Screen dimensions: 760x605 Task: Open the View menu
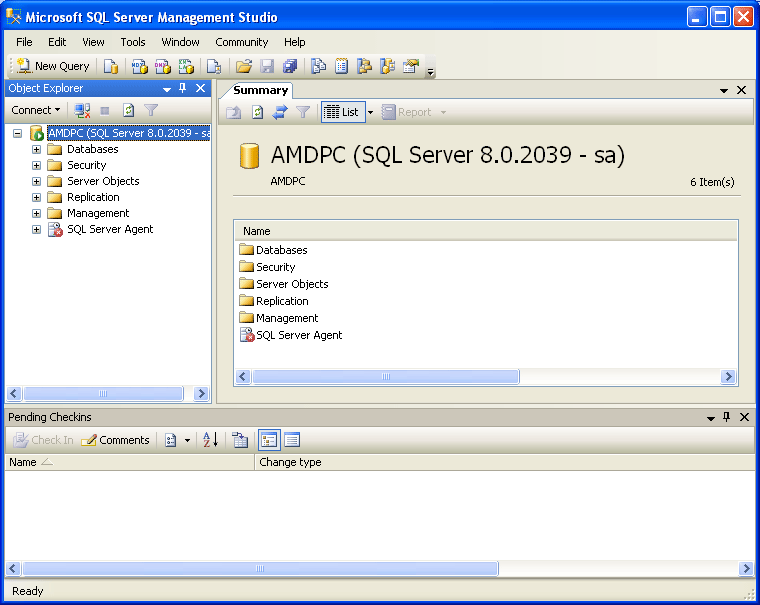point(93,42)
